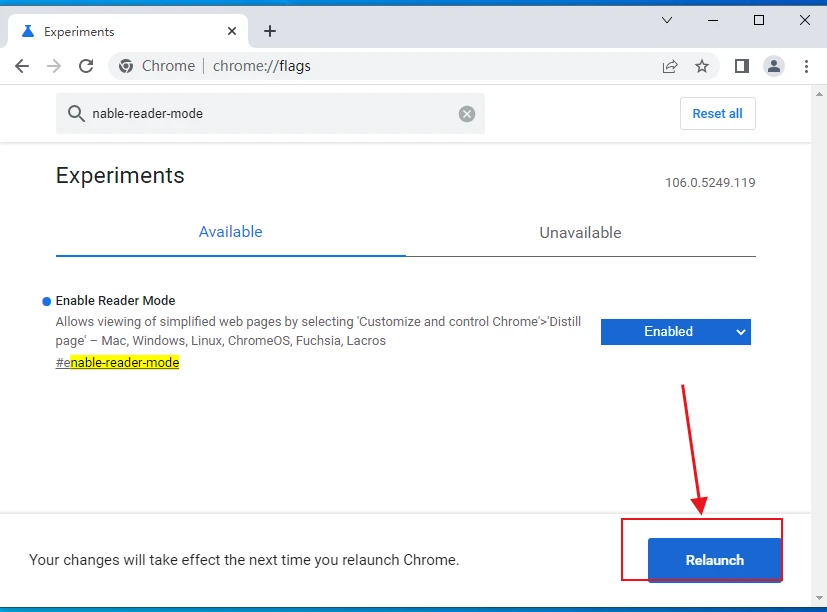The image size is (827, 612).
Task: Select the Experiments browser tab
Action: (x=128, y=31)
